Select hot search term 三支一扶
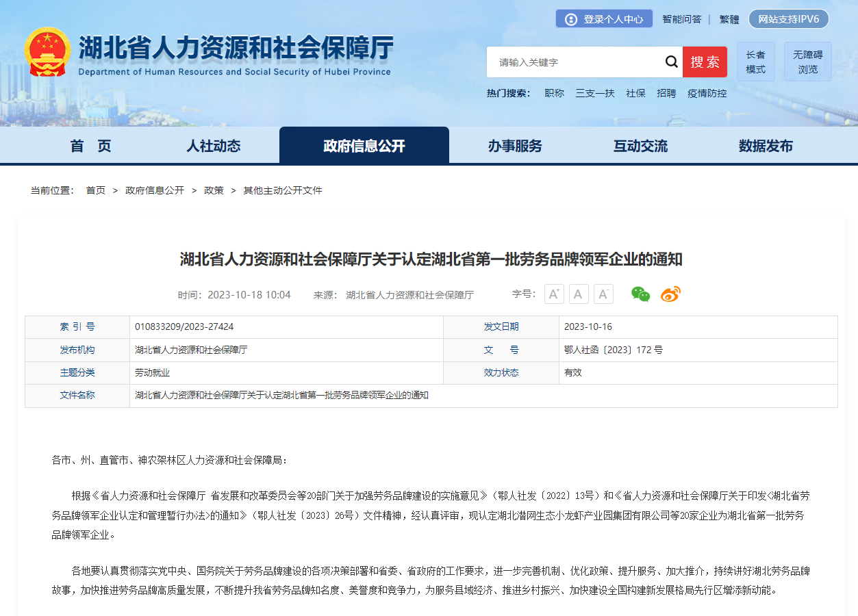 pos(594,93)
